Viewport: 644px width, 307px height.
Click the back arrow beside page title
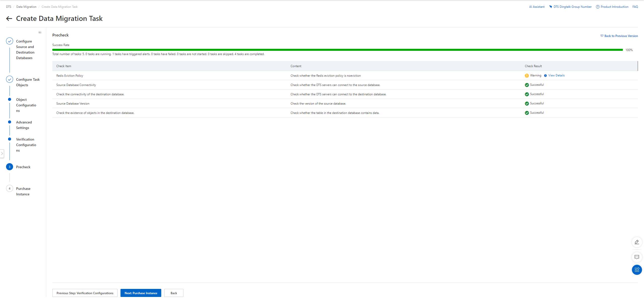coord(9,19)
